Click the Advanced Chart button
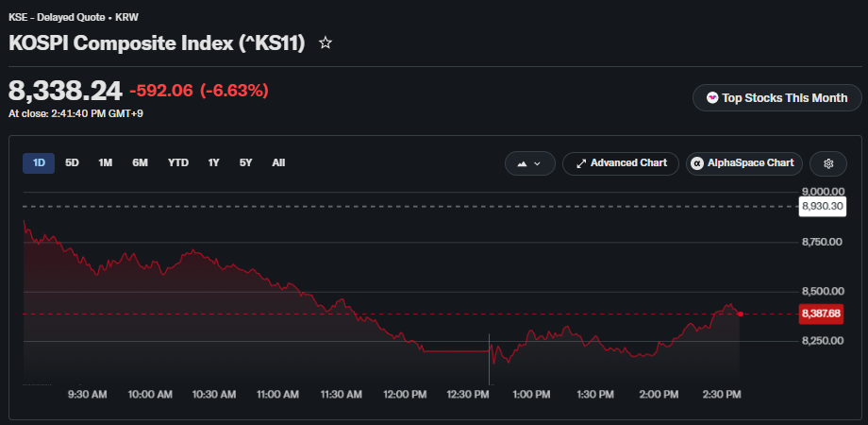 [x=621, y=163]
